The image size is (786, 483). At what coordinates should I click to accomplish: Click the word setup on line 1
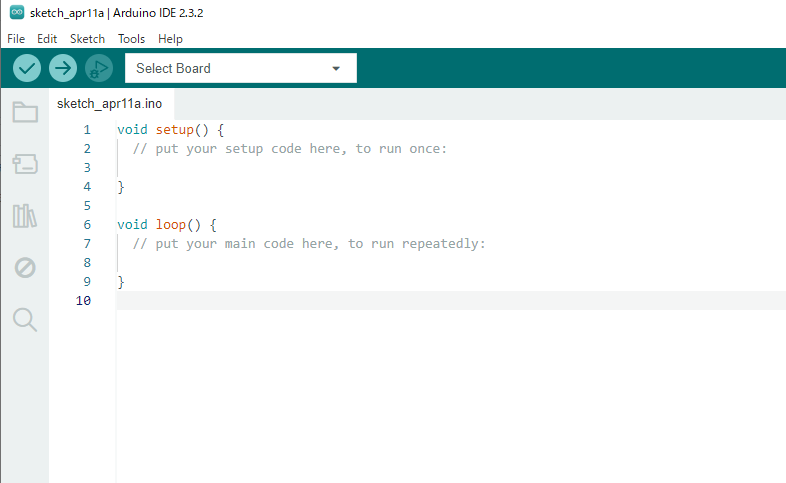click(x=174, y=130)
